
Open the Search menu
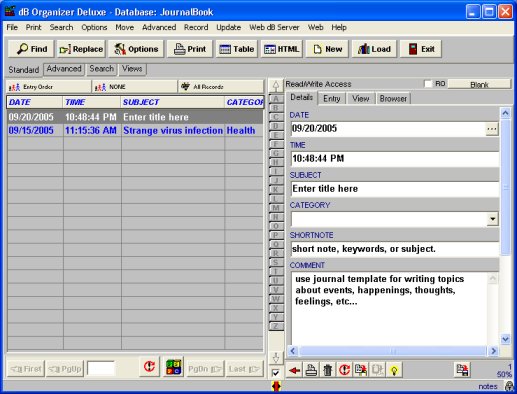pyautogui.click(x=61, y=27)
